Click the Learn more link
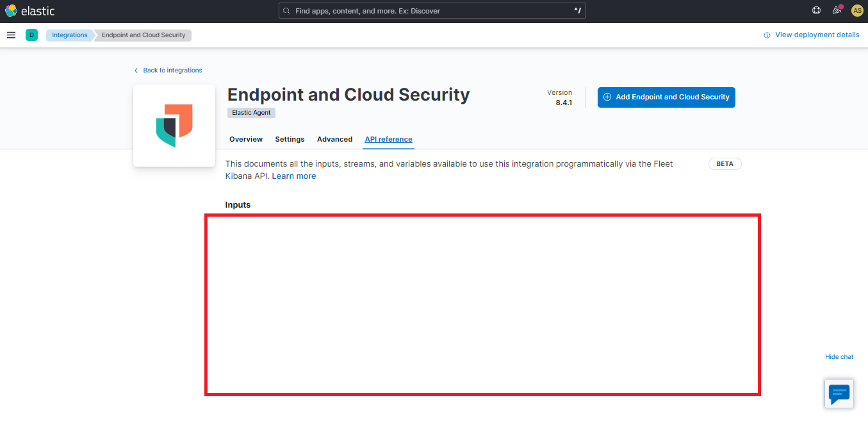Image resolution: width=868 pixels, height=425 pixels. coord(293,176)
